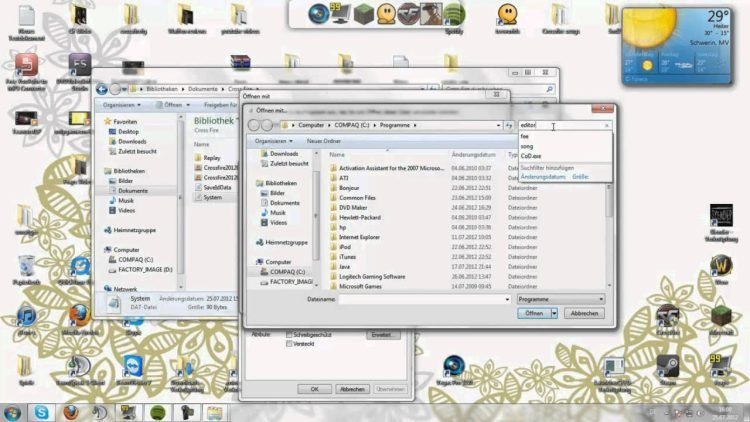
Task: Sort the list by the Name column
Action: coord(337,155)
